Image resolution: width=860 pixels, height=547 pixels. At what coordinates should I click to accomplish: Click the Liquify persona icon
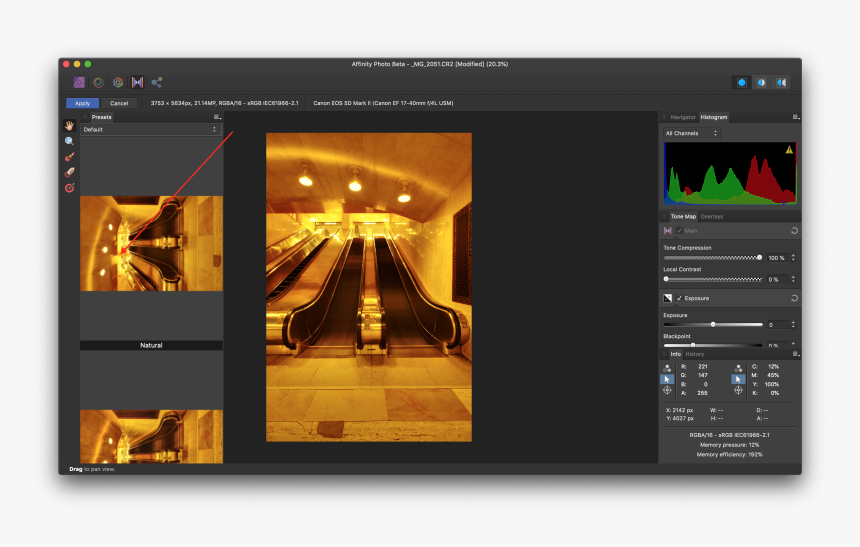tap(98, 82)
